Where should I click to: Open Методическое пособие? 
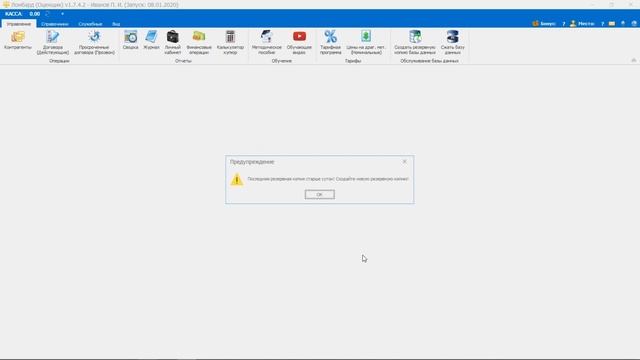pyautogui.click(x=267, y=42)
